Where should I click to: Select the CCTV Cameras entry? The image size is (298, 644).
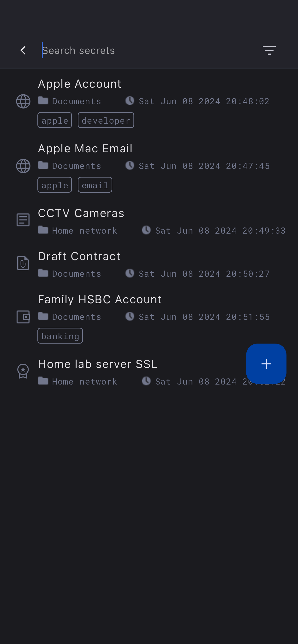click(x=81, y=213)
